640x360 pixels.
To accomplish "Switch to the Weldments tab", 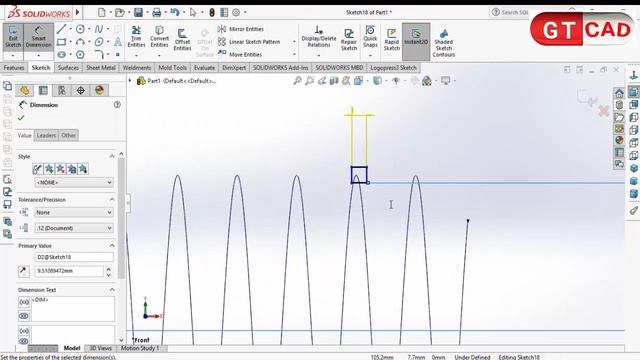I will pyautogui.click(x=137, y=68).
